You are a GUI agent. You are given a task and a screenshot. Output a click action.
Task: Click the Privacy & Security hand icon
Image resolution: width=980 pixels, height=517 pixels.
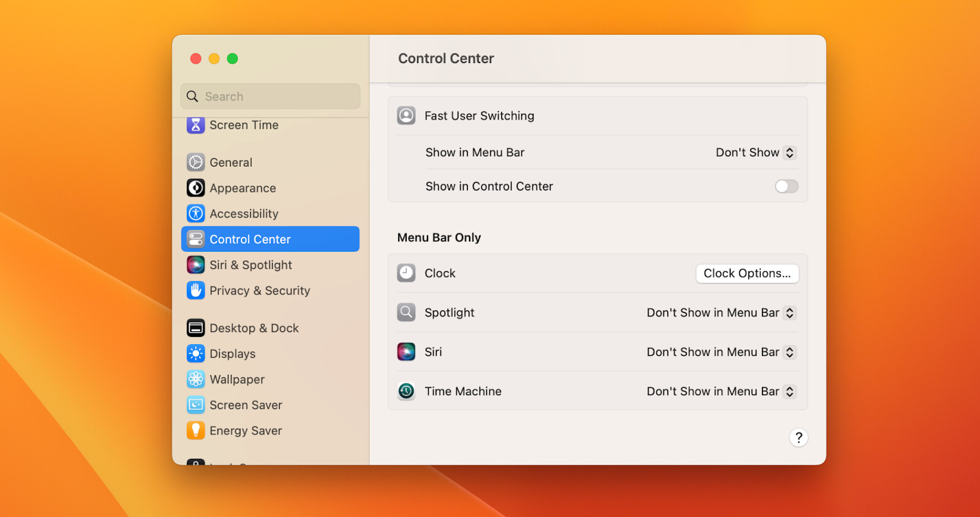click(x=195, y=291)
